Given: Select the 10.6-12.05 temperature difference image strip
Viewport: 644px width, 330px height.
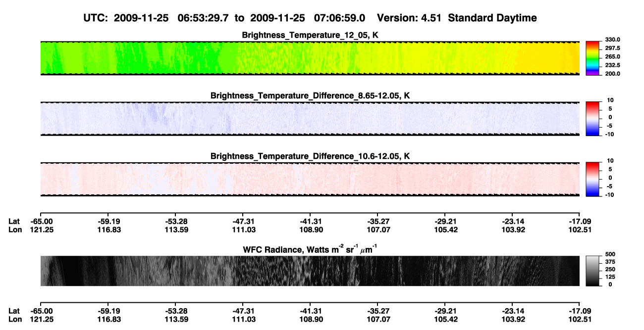Looking at the screenshot, I should coord(310,179).
